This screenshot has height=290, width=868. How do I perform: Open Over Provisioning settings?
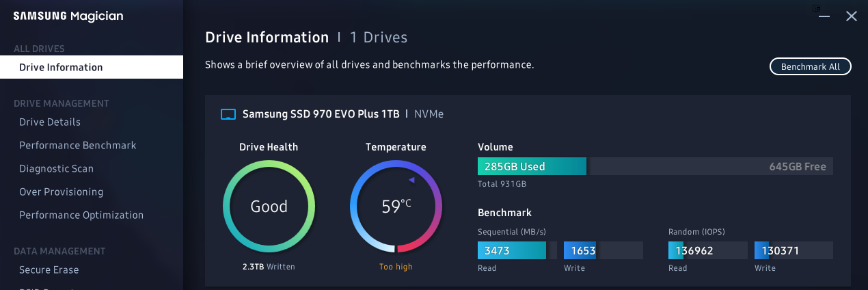pos(61,192)
